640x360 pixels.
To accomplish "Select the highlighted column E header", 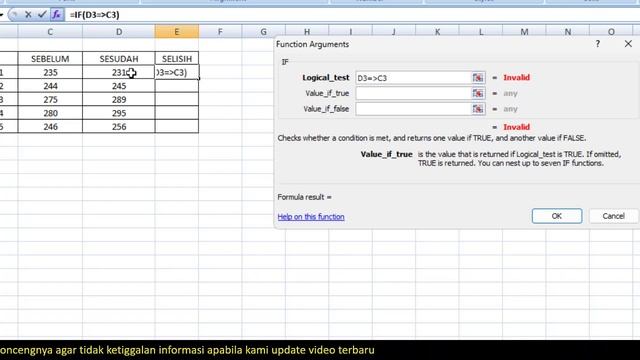I will pyautogui.click(x=177, y=31).
